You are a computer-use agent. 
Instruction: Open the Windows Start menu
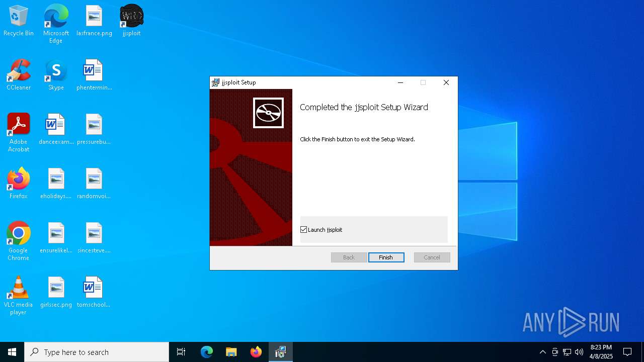point(12,352)
